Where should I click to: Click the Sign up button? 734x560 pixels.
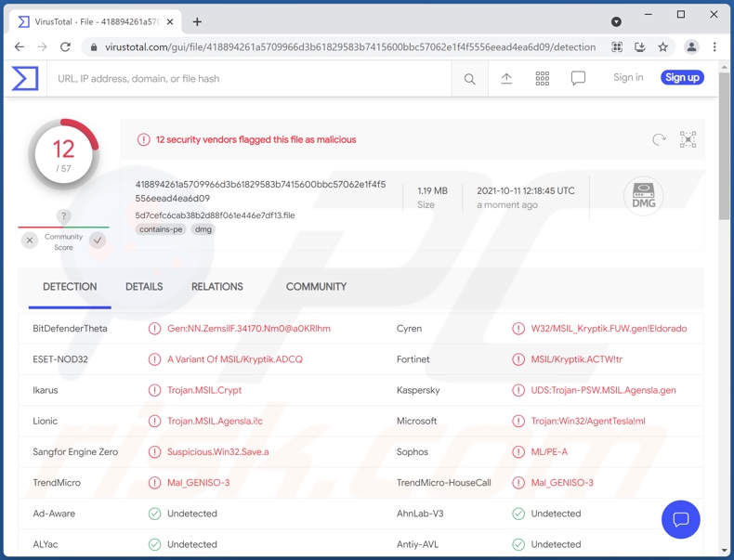click(x=682, y=78)
